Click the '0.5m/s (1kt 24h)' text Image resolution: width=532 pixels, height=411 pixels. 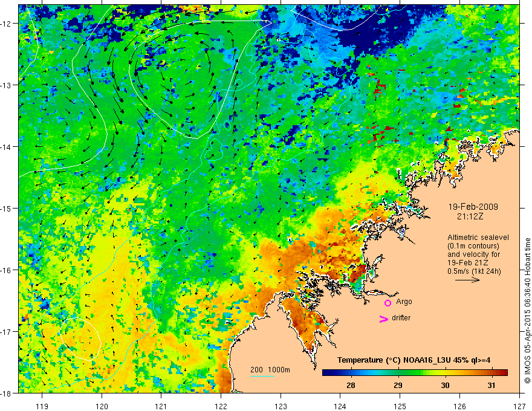coord(474,271)
